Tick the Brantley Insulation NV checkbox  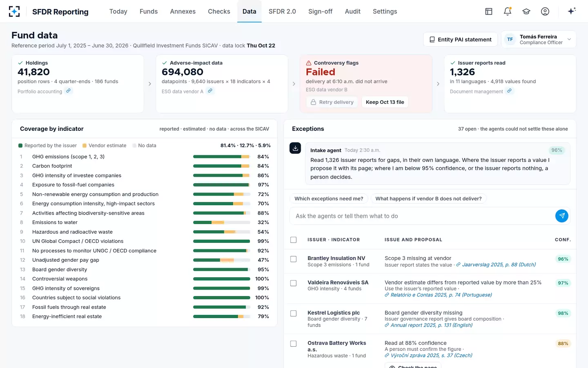293,259
